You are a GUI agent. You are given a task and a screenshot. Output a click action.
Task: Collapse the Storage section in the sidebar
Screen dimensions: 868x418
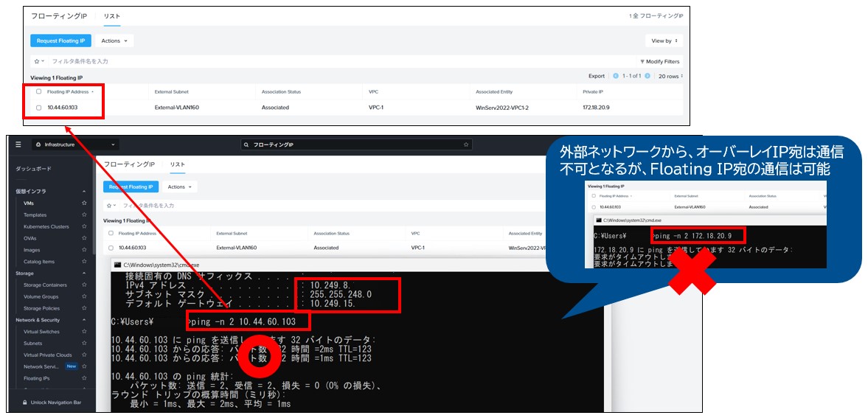pos(85,273)
